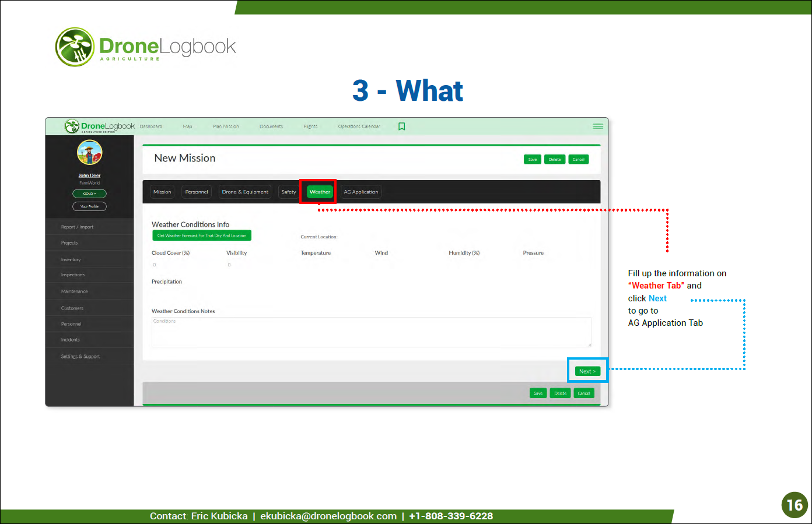Click the Precipitation label
Viewport: 812px width, 524px height.
tap(167, 282)
